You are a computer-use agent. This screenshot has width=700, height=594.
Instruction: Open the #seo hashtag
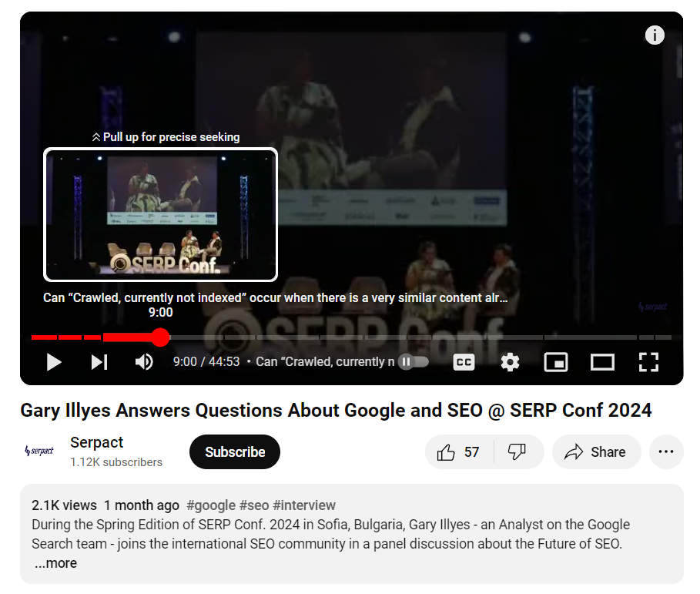[x=254, y=505]
